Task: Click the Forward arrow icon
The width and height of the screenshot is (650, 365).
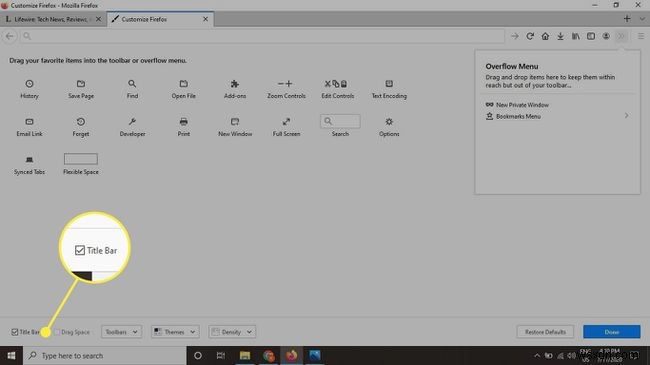Action: (x=514, y=36)
